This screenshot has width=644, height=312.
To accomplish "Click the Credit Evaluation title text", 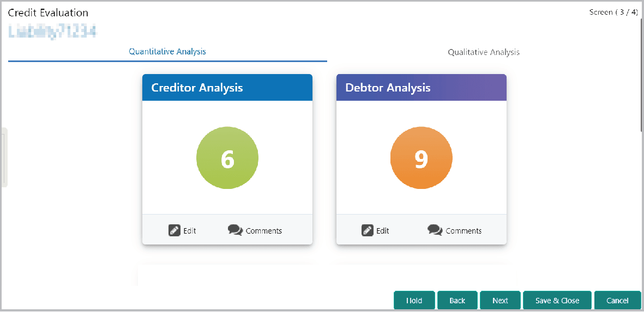I will click(x=48, y=13).
